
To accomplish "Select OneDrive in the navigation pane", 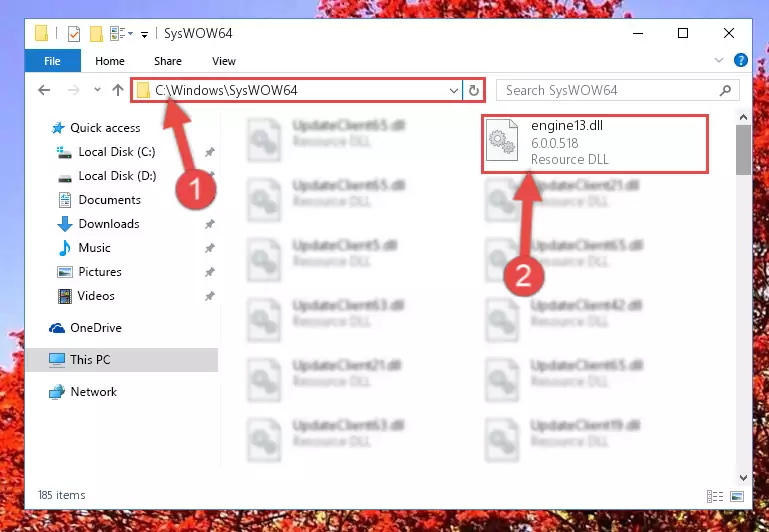I will pyautogui.click(x=96, y=328).
